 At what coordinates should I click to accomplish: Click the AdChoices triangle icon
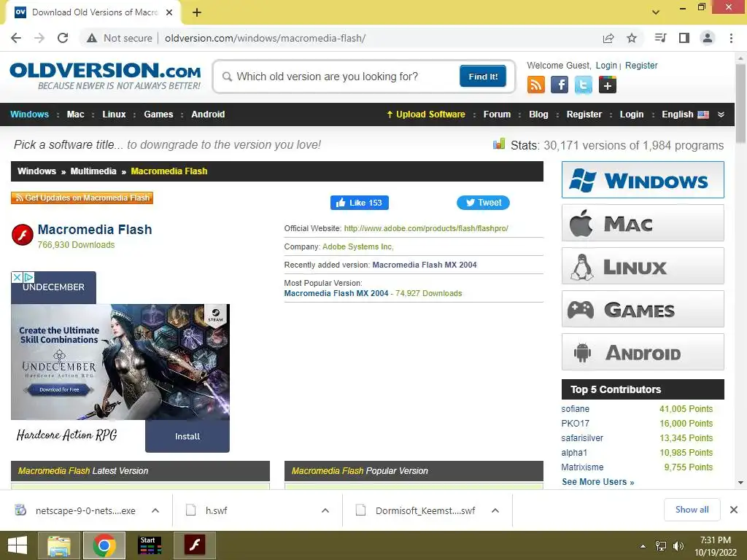(28, 277)
